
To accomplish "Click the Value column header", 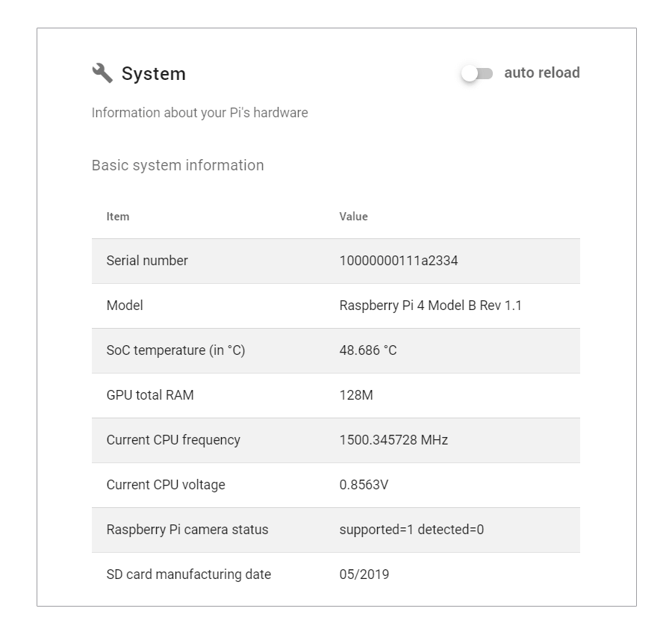I will click(353, 217).
